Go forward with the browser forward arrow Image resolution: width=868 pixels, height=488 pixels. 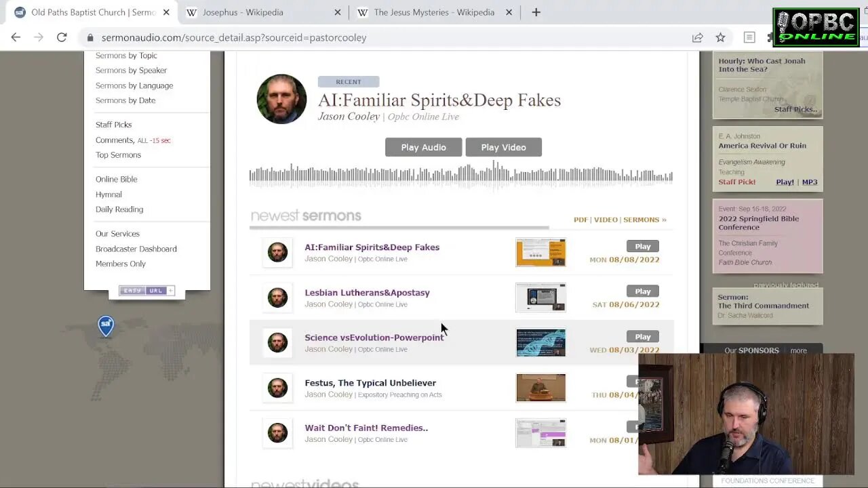[x=39, y=37]
